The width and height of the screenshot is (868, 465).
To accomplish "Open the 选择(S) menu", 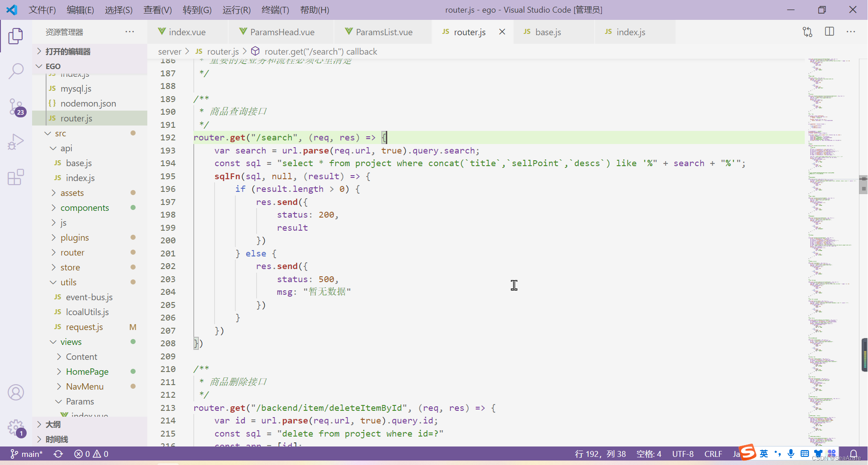I will (118, 9).
